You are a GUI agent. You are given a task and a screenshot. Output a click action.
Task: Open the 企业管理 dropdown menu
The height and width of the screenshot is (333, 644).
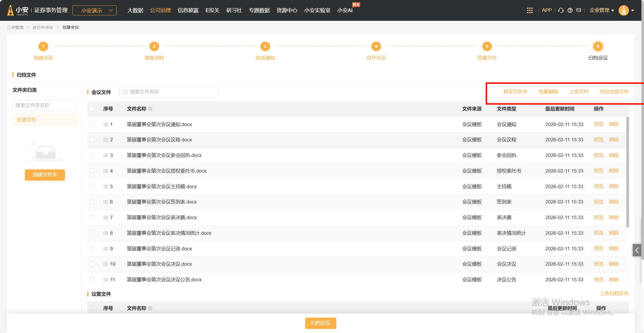[602, 10]
